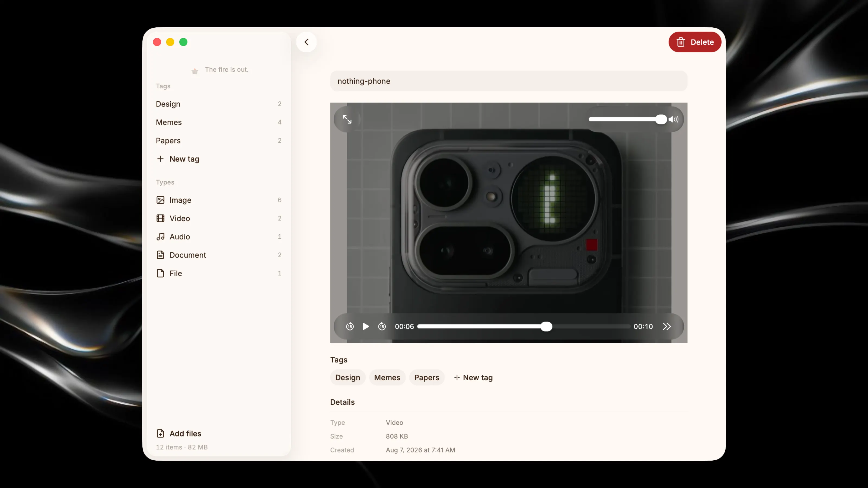Click the trash icon in Delete button
Viewport: 868px width, 488px height.
coord(681,42)
